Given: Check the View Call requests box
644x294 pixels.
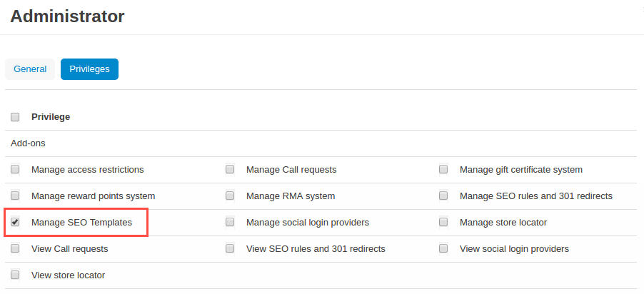Looking at the screenshot, I should 15,248.
